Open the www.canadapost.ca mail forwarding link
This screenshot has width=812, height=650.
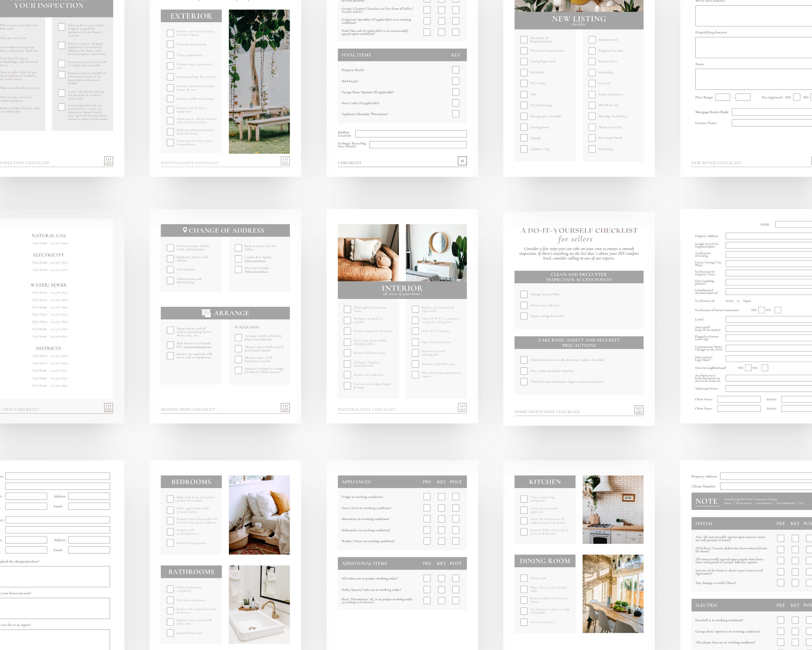click(x=197, y=347)
